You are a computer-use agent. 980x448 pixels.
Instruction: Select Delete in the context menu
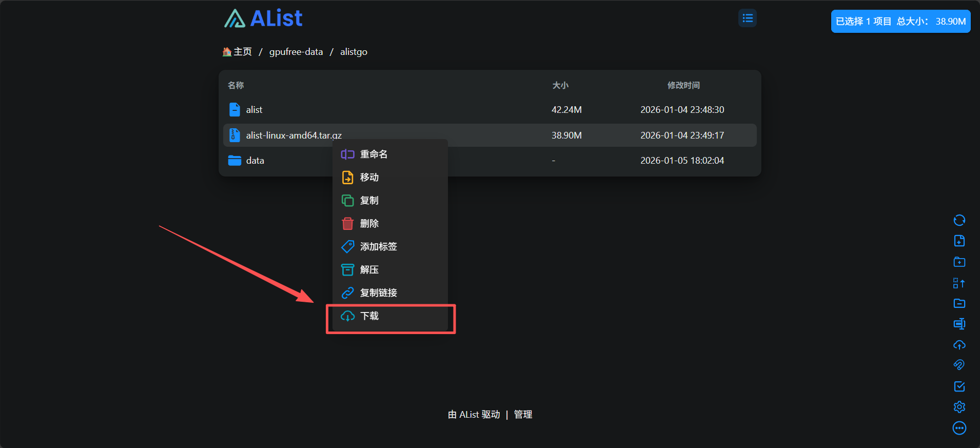point(369,224)
